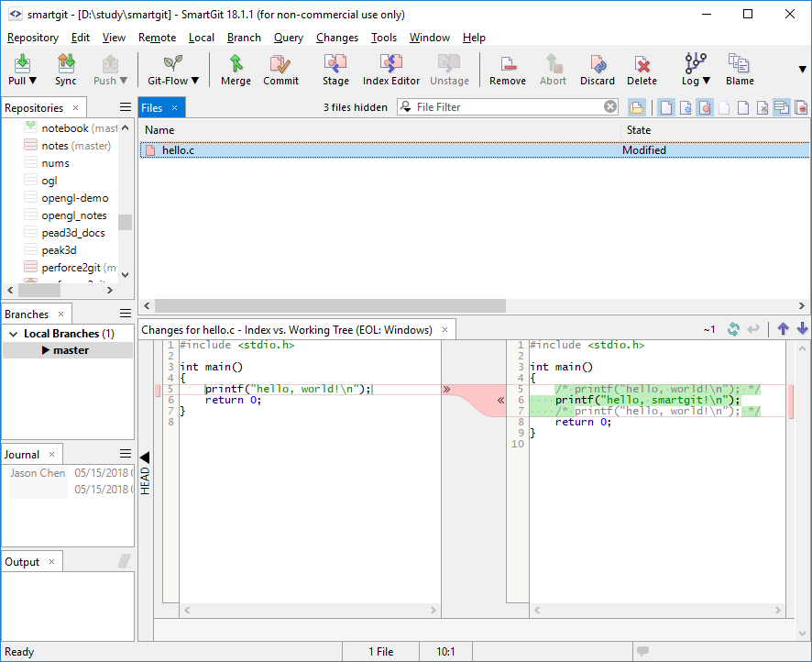Image resolution: width=812 pixels, height=662 pixels.
Task: Close the Files tab with its X
Action: coord(174,108)
